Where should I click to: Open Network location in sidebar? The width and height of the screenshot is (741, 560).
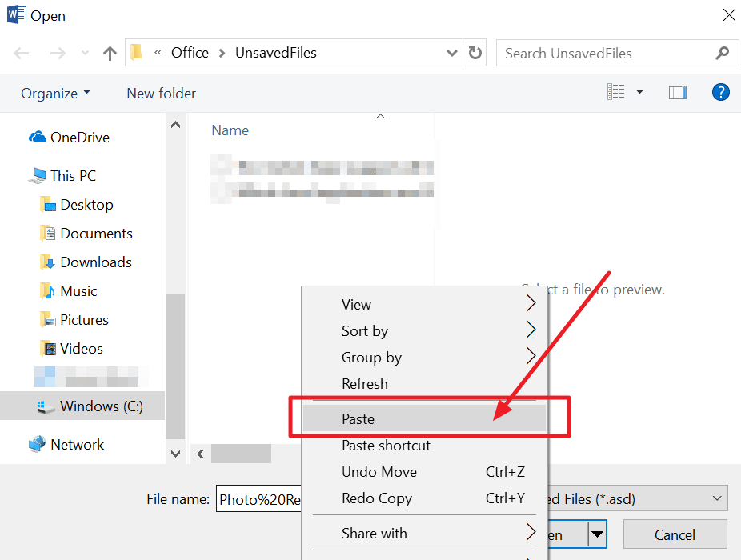click(x=77, y=445)
